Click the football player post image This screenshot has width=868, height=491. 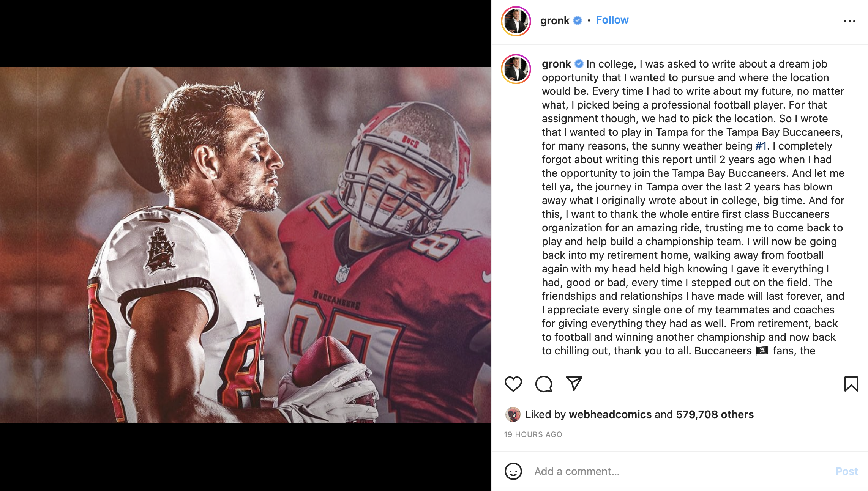[x=245, y=245]
